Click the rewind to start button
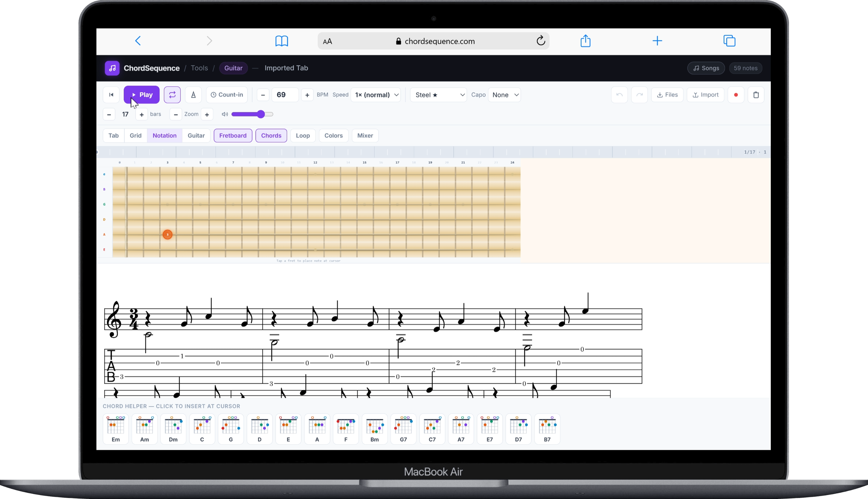 (x=111, y=95)
